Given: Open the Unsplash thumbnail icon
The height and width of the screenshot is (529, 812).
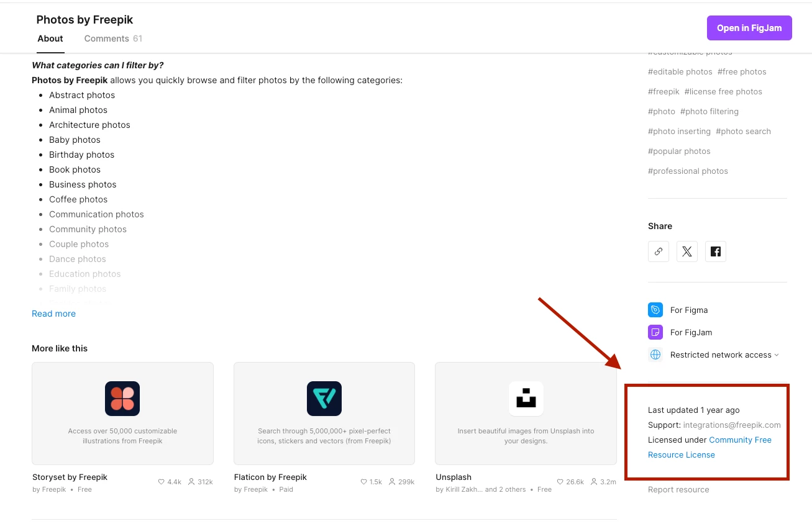Looking at the screenshot, I should pos(526,399).
